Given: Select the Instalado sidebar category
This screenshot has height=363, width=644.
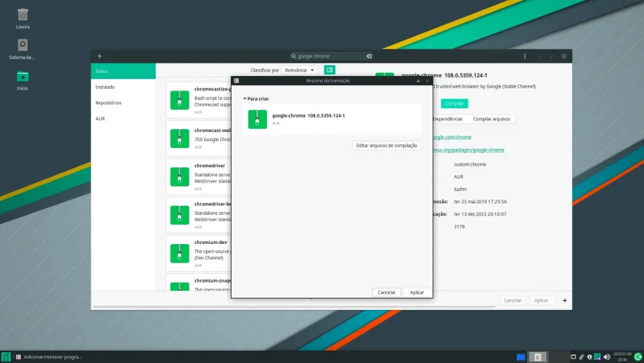Looking at the screenshot, I should [123, 87].
